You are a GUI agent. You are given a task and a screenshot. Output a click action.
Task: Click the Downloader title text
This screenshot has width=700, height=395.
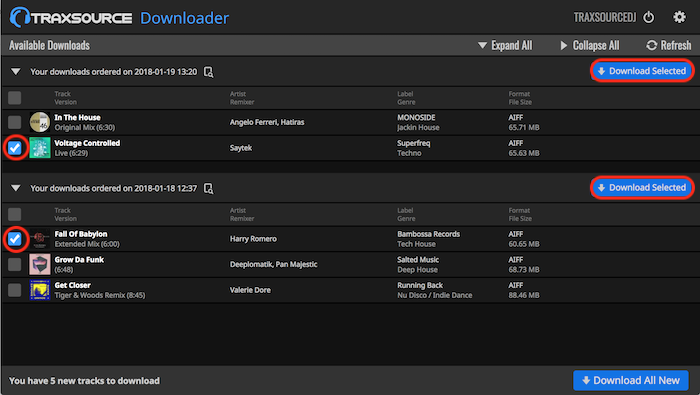coord(184,18)
